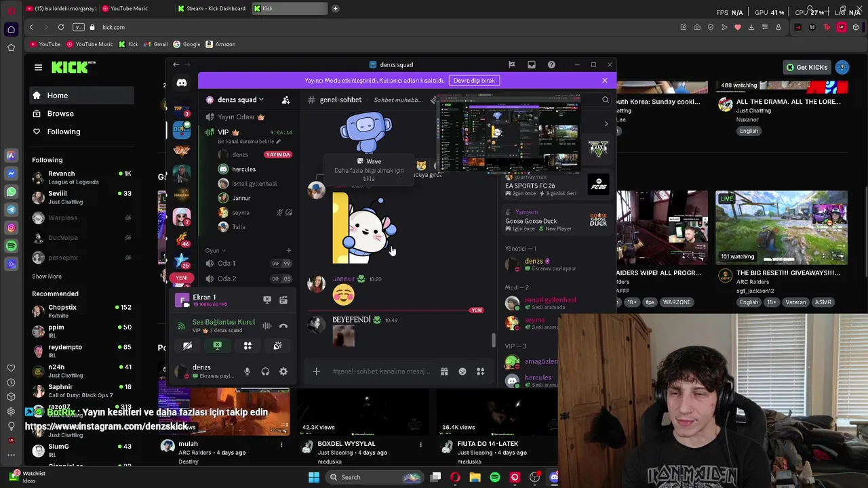Viewport: 868px width, 488px height.
Task: Open the flame server icon with badge 46
Action: click(x=181, y=239)
